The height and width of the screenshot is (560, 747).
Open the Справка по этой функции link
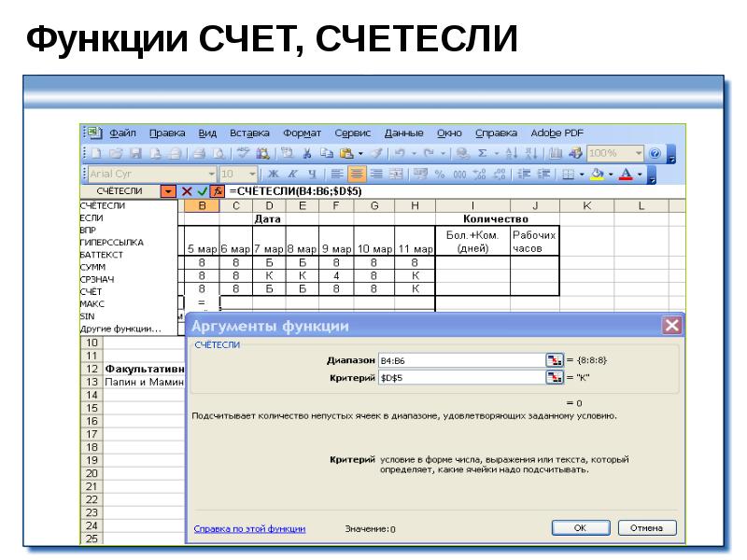[x=249, y=528]
